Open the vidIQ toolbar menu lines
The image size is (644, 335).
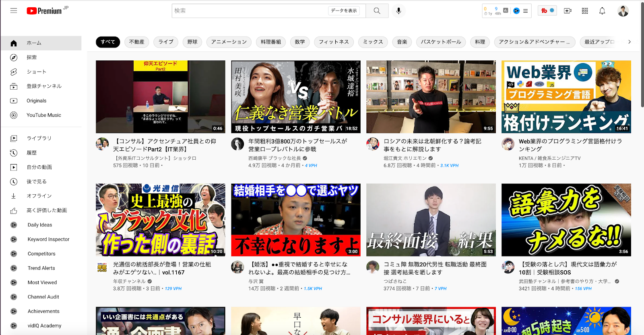tap(525, 11)
